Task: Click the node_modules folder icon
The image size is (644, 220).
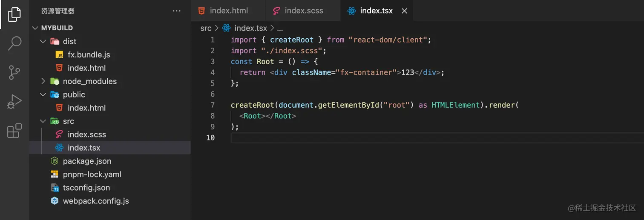Action: [x=55, y=81]
